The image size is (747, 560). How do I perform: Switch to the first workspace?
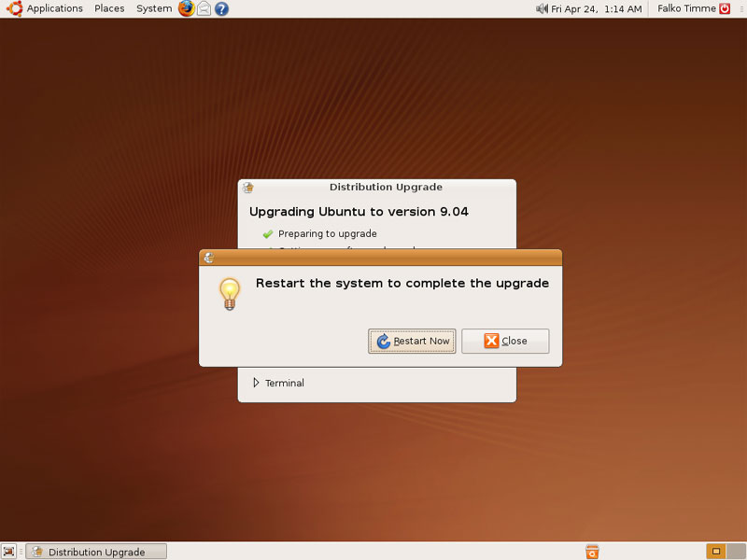click(715, 552)
